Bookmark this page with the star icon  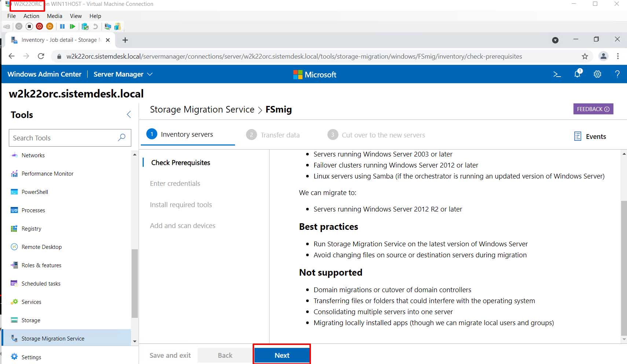click(x=585, y=56)
